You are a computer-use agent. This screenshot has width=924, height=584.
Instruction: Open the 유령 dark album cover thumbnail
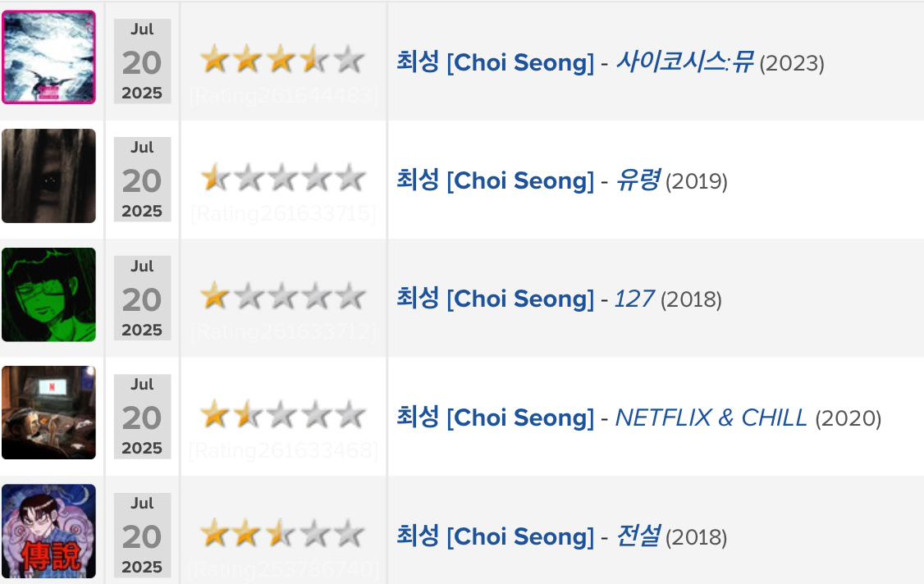point(49,176)
